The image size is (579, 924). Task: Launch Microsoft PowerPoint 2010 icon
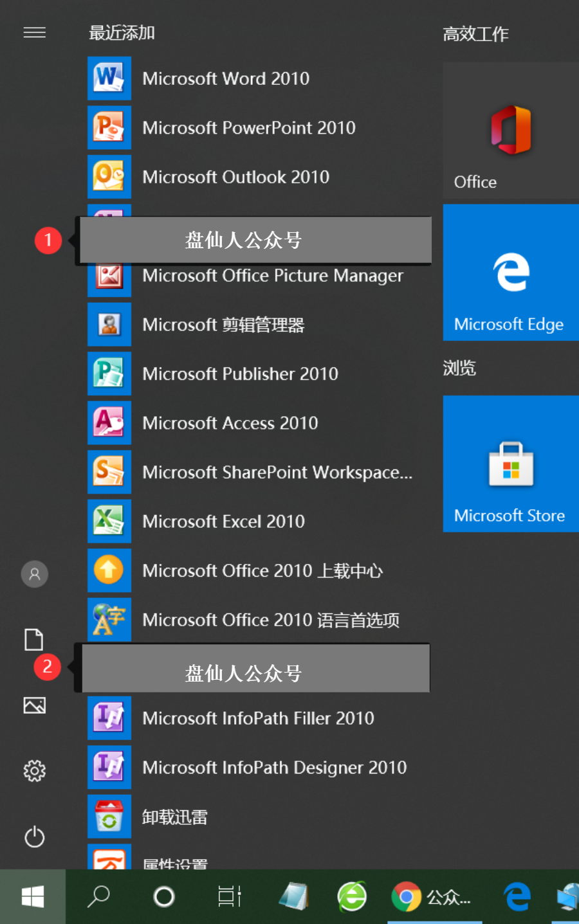click(x=109, y=127)
